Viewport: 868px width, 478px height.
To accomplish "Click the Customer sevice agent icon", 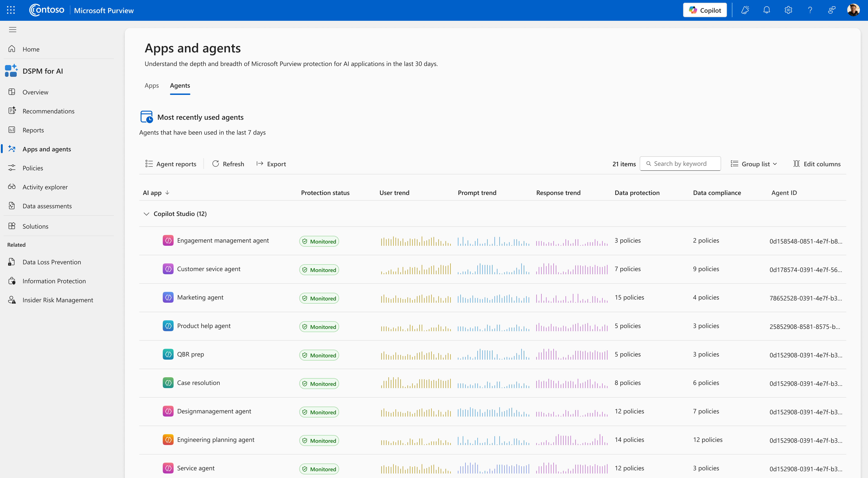I will [168, 269].
